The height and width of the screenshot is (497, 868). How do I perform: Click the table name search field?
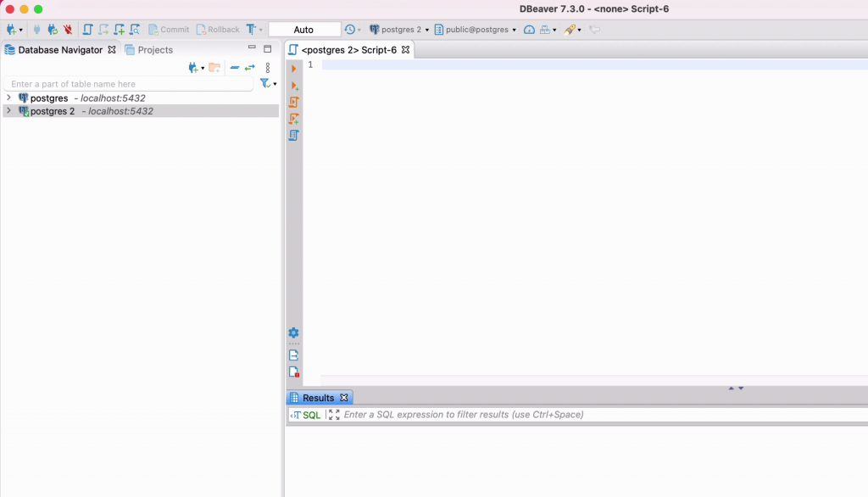click(129, 84)
